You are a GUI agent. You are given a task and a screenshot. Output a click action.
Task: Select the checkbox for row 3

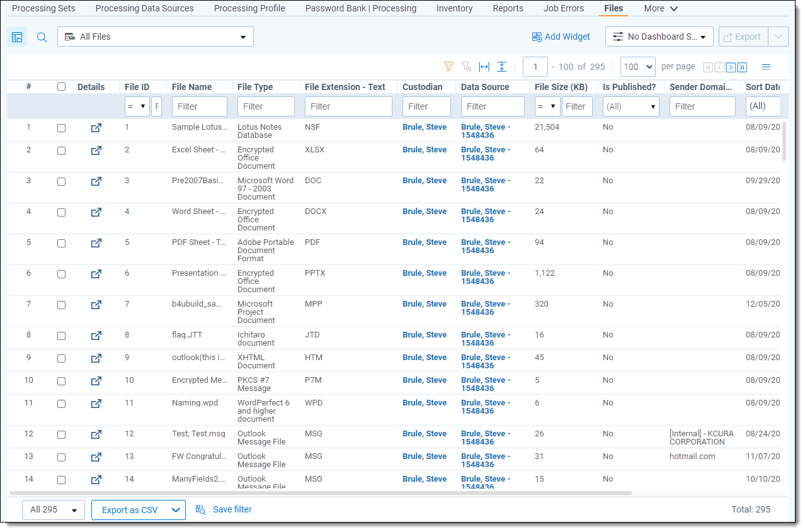(x=61, y=181)
